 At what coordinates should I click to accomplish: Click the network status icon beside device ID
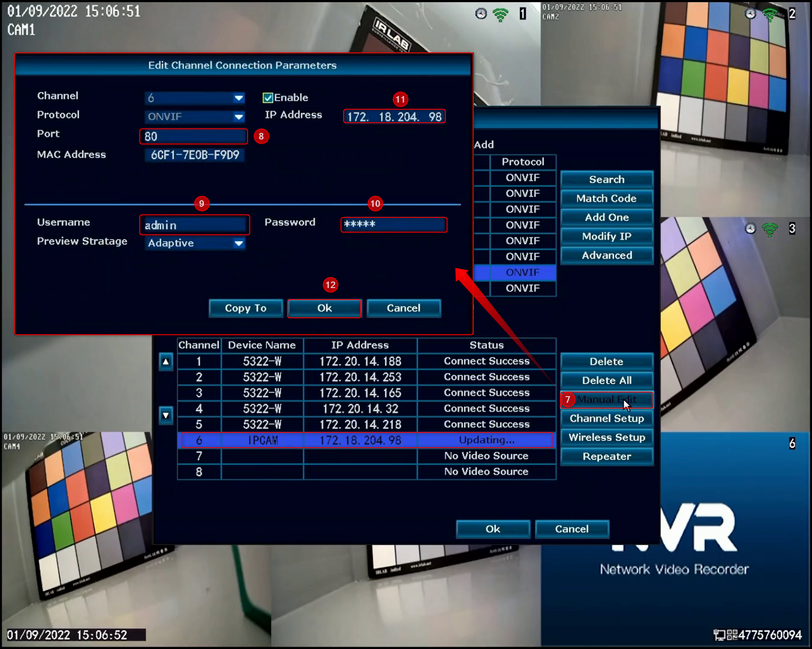720,635
